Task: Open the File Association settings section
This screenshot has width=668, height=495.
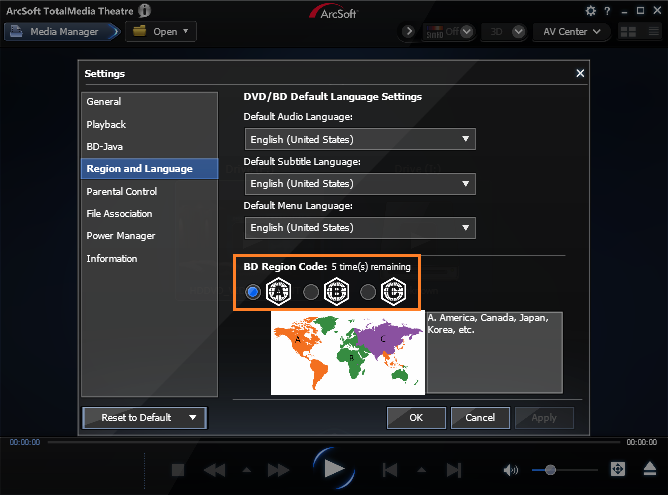Action: click(119, 213)
